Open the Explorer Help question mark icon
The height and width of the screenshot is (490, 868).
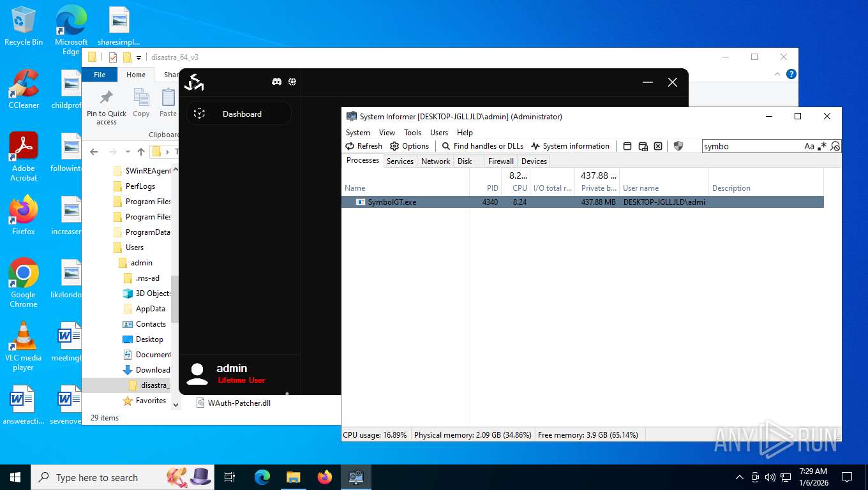tap(791, 74)
